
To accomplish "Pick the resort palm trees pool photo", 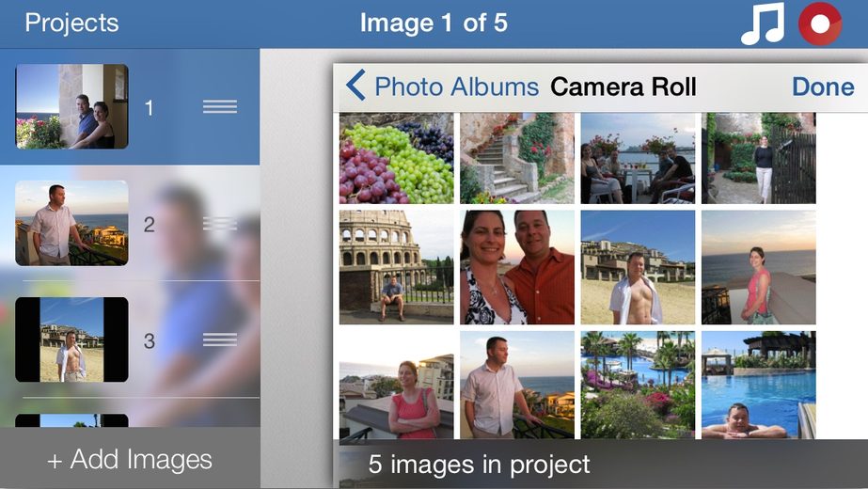I will point(638,385).
